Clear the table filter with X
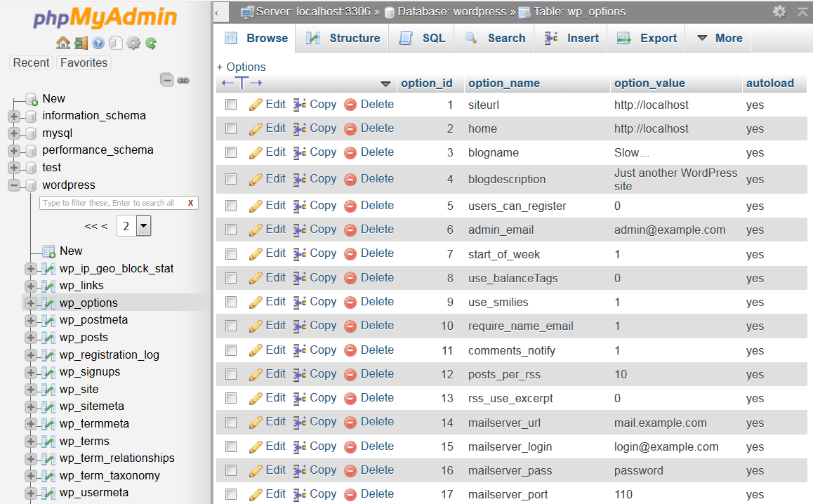 (191, 204)
